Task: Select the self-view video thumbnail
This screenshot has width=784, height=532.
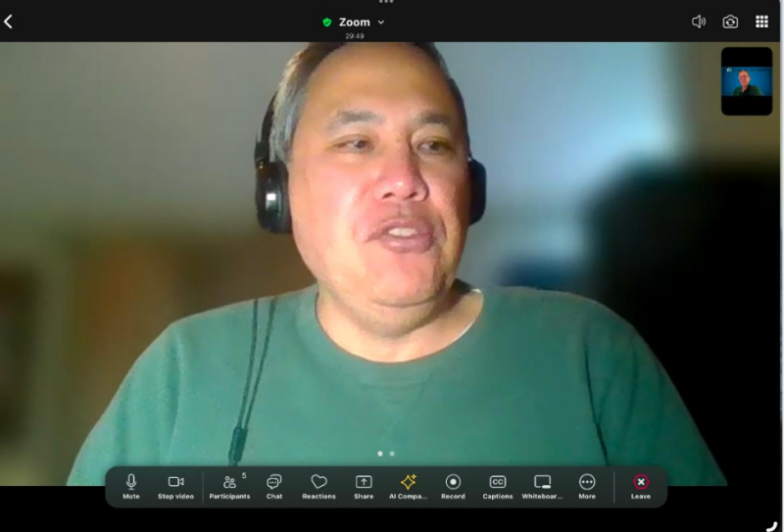Action: pos(747,81)
